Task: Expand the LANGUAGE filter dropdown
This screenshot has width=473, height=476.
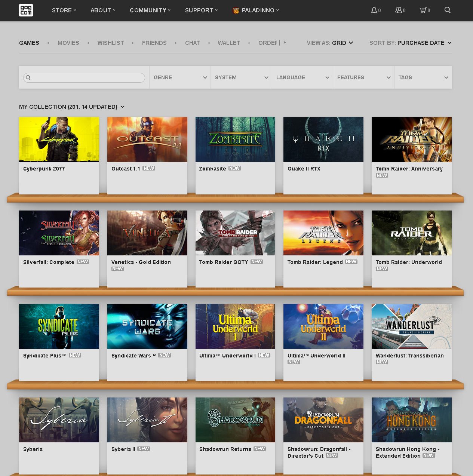Action: [x=302, y=77]
